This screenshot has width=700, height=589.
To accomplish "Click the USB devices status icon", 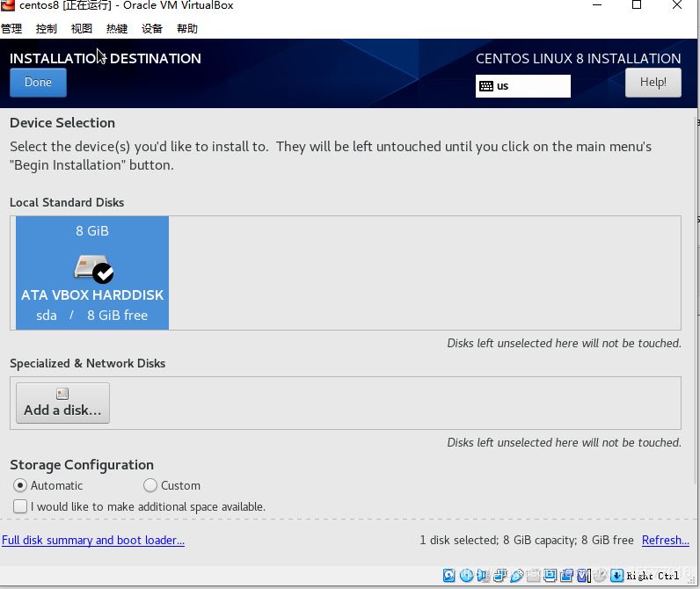I will [516, 576].
